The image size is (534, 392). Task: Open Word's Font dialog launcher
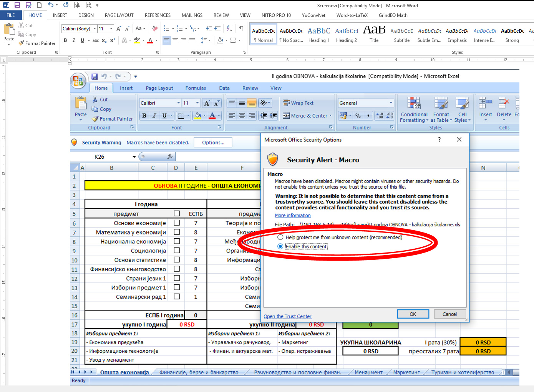click(x=158, y=52)
